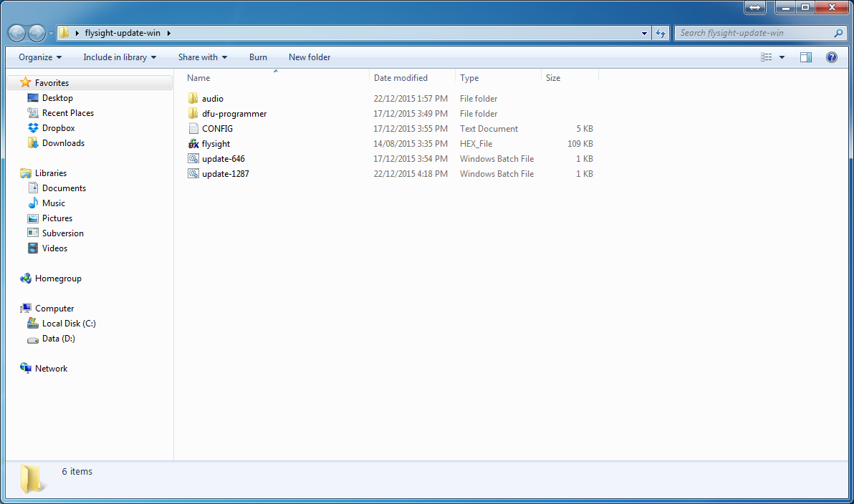The width and height of the screenshot is (854, 504).
Task: Sort files by Date modified column
Action: [400, 78]
